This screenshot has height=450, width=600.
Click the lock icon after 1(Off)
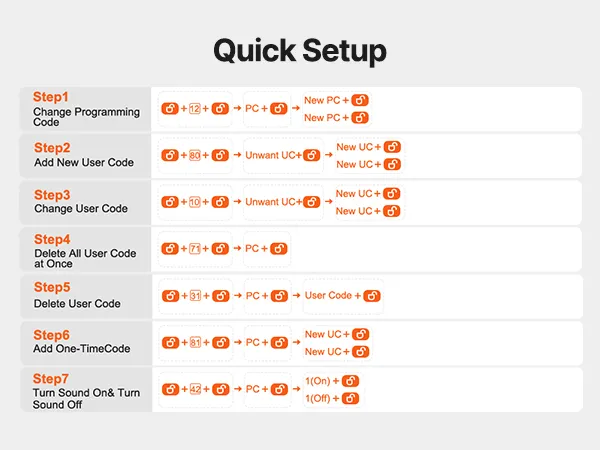(x=350, y=398)
